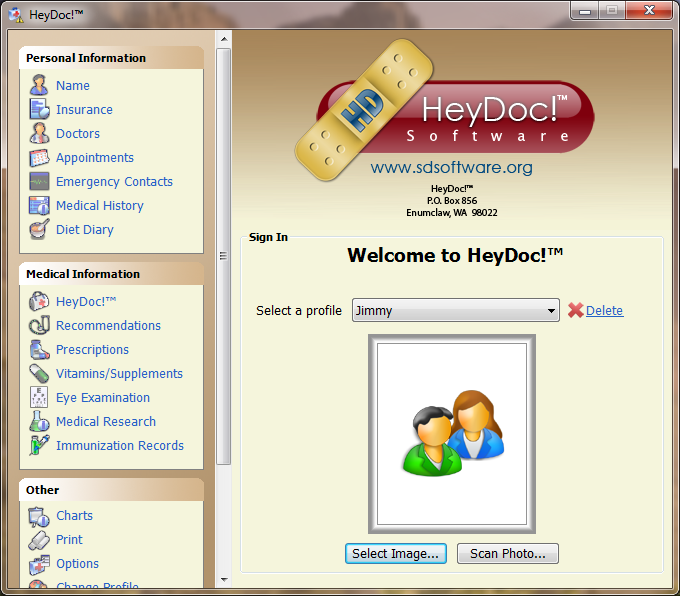The height and width of the screenshot is (596, 680).
Task: Click the Charts icon
Action: pyautogui.click(x=39, y=516)
